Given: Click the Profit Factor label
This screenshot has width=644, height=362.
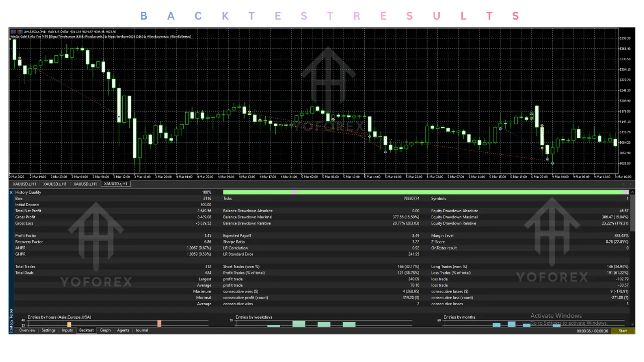Looking at the screenshot, I should tap(26, 235).
